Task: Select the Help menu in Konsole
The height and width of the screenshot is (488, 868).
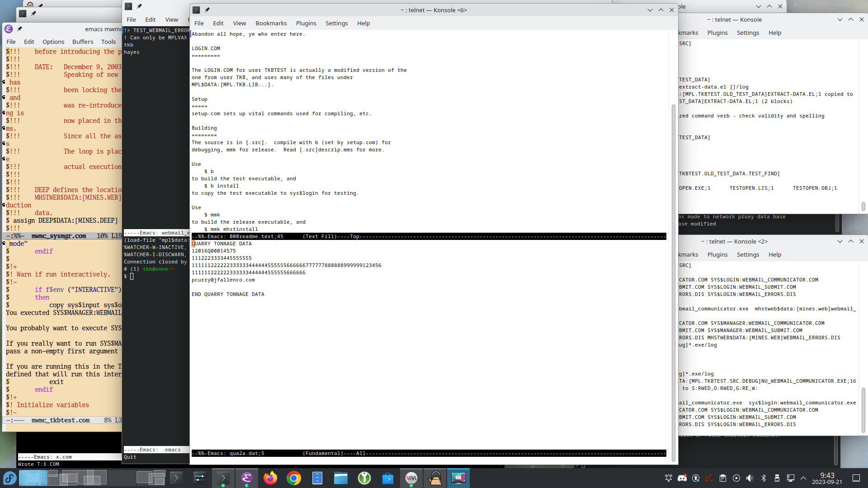Action: (363, 23)
